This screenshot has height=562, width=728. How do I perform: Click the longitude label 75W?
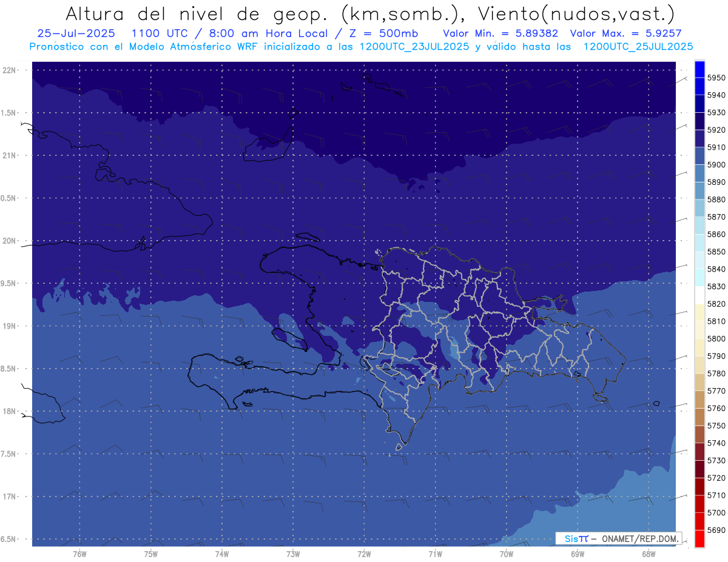(151, 554)
